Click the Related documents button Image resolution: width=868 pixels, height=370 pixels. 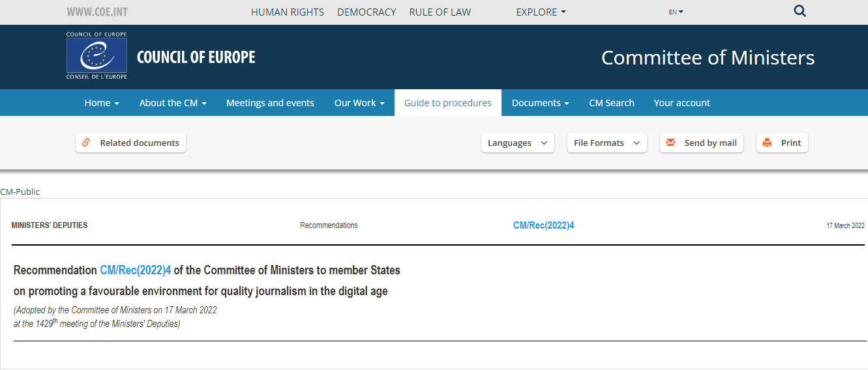coord(130,143)
